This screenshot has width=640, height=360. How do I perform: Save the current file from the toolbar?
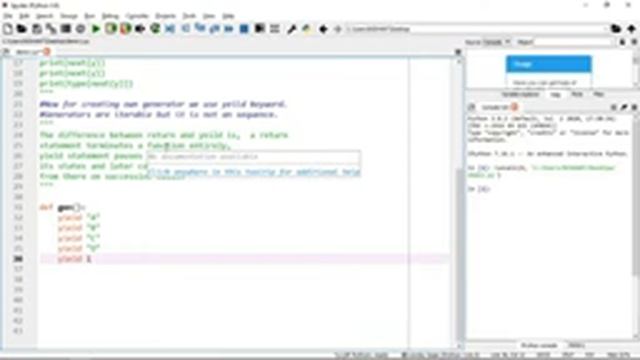(x=37, y=29)
